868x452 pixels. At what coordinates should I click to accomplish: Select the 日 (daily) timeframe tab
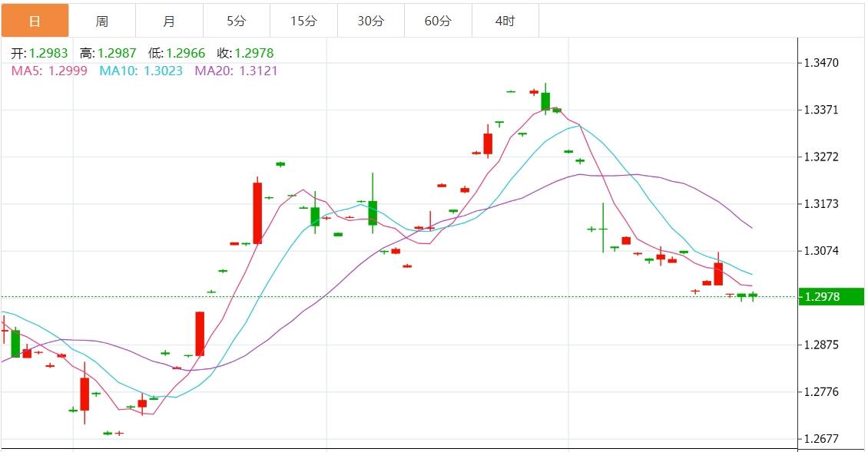pos(35,21)
